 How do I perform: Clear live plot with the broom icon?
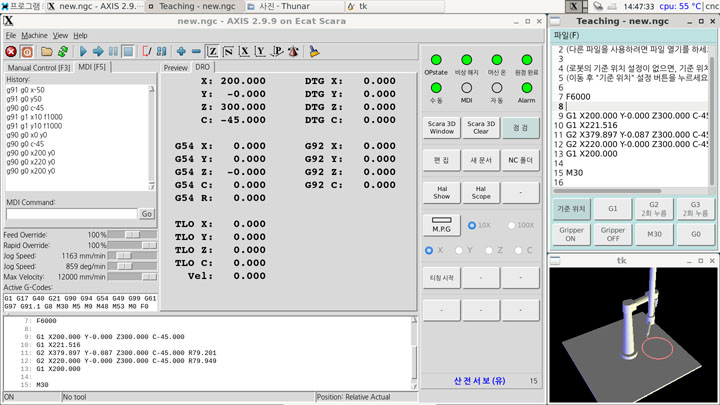[314, 52]
